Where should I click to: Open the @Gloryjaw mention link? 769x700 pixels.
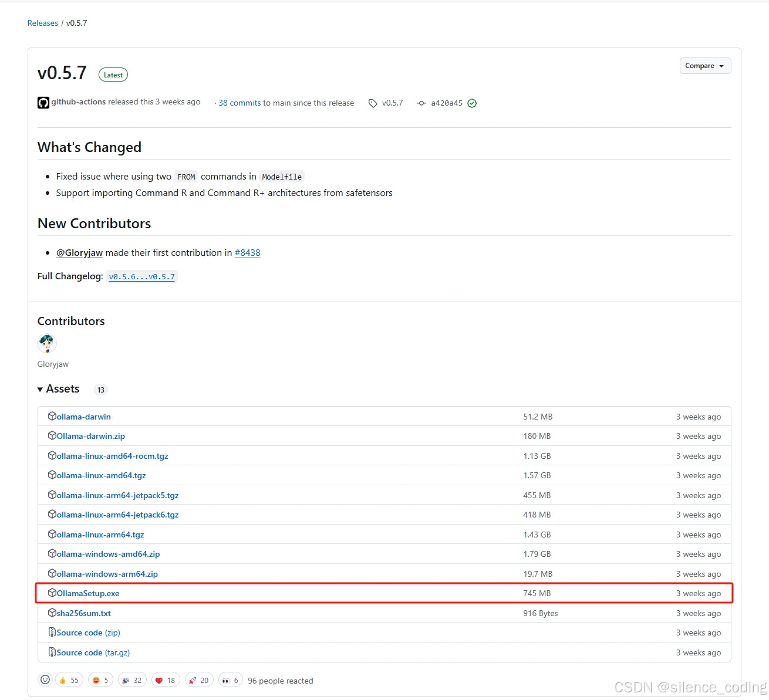click(79, 253)
